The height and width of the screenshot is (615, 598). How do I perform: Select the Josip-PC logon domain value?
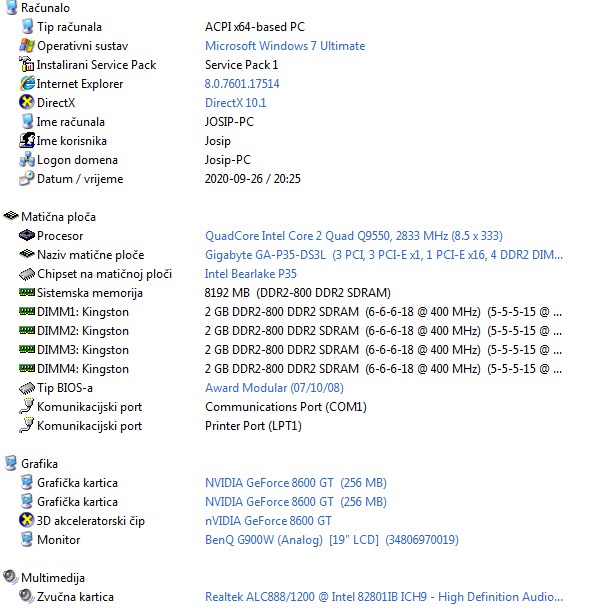227,160
